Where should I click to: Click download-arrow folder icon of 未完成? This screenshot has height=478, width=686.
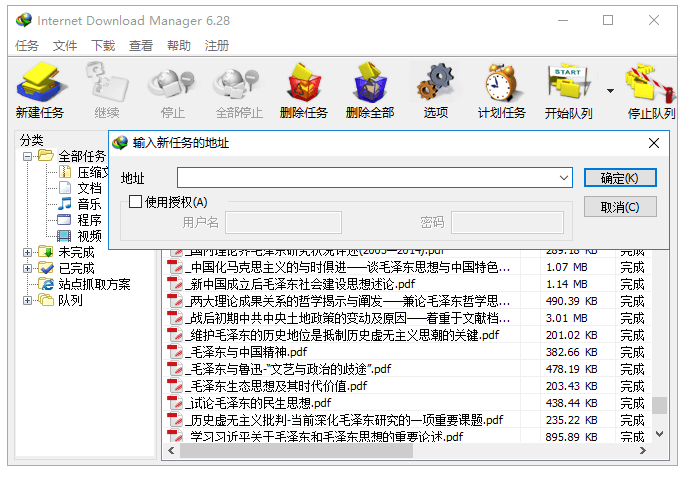46,251
